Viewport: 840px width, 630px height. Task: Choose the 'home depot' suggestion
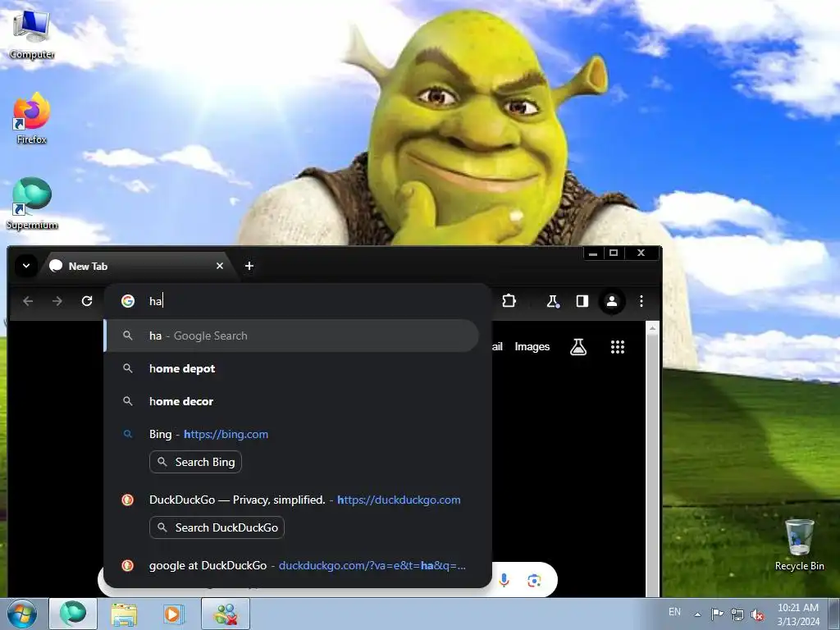292,368
